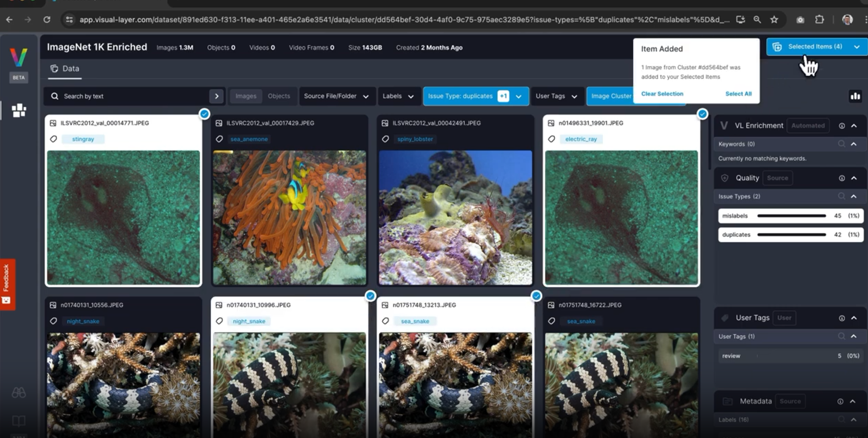Reload the page with browser refresh icon
The width and height of the screenshot is (868, 438).
click(47, 20)
